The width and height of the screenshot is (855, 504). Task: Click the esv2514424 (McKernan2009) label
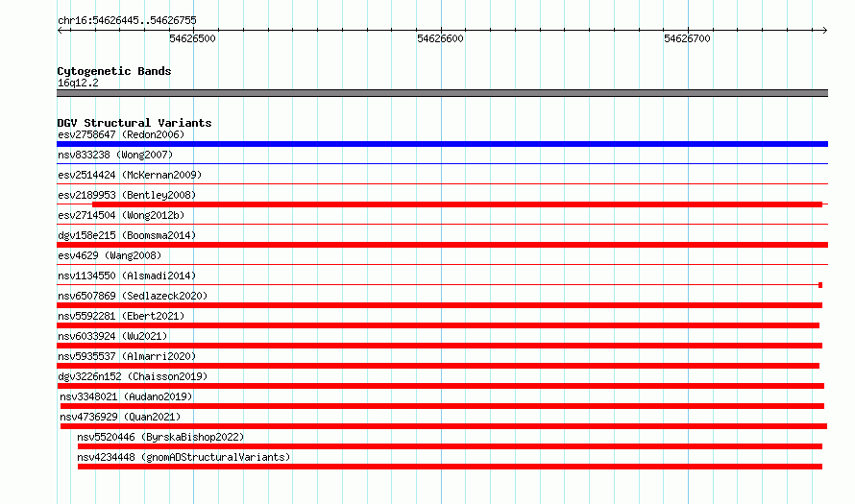130,175
